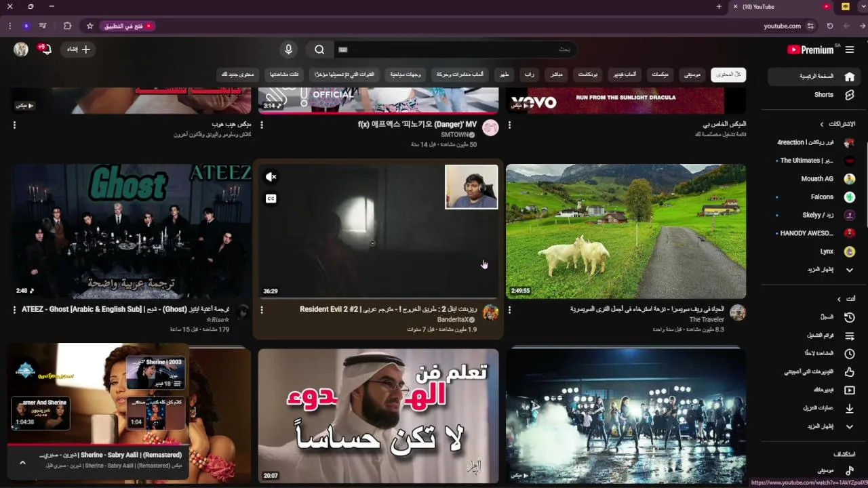
Task: Select the 'راب' Rap filter chip
Action: point(529,75)
